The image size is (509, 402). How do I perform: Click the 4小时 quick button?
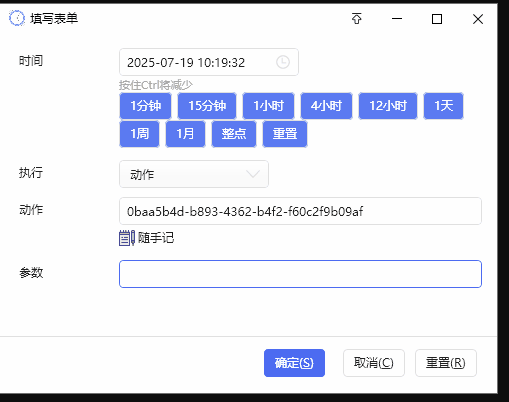point(326,106)
